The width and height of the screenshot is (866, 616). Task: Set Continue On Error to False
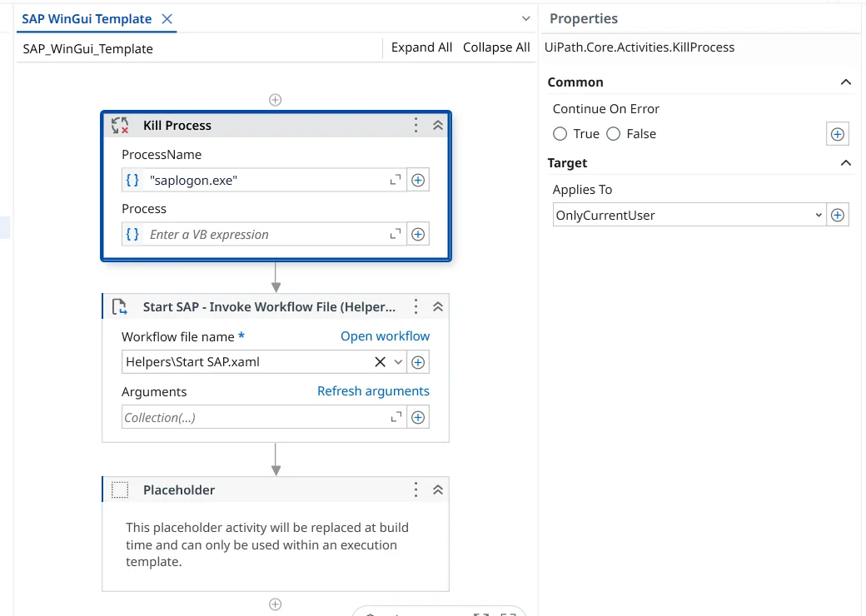[x=614, y=134]
